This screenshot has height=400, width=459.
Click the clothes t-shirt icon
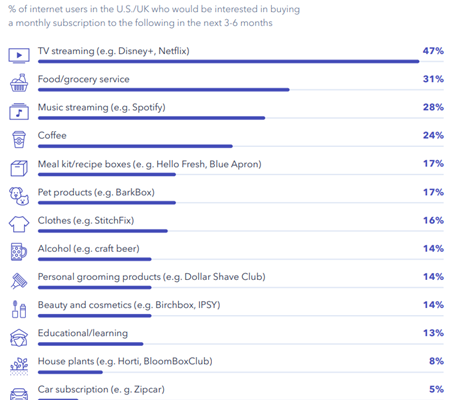click(19, 224)
